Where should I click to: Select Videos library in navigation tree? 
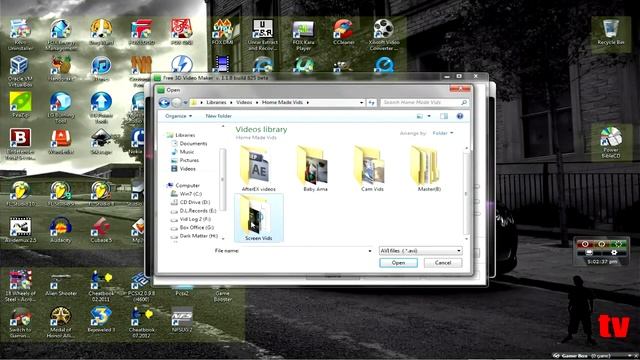coord(187,169)
